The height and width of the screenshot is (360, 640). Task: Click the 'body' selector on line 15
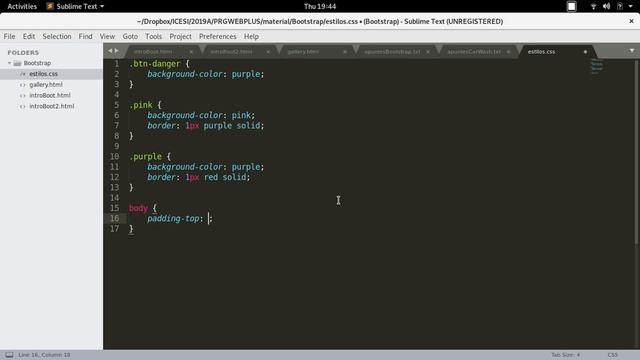[138, 208]
